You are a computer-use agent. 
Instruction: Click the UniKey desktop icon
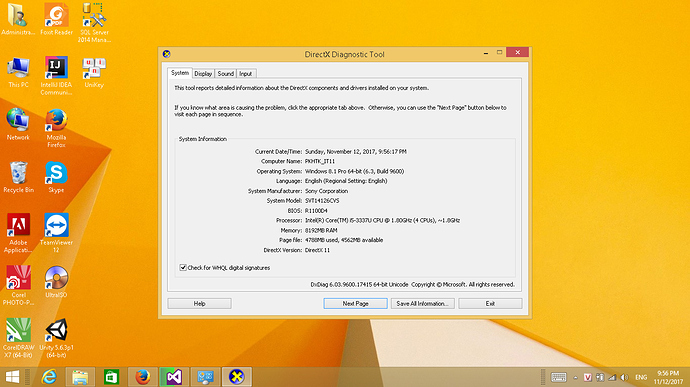[x=94, y=73]
